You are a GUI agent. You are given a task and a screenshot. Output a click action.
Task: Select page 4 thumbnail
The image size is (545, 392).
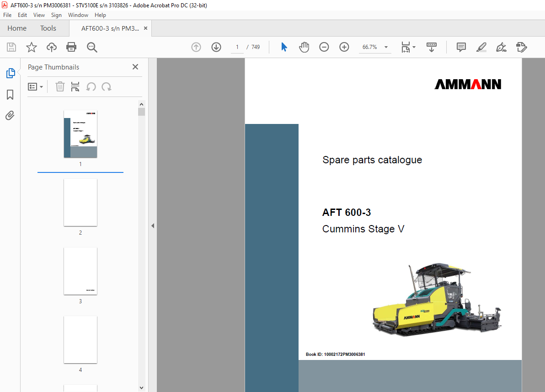click(x=80, y=339)
